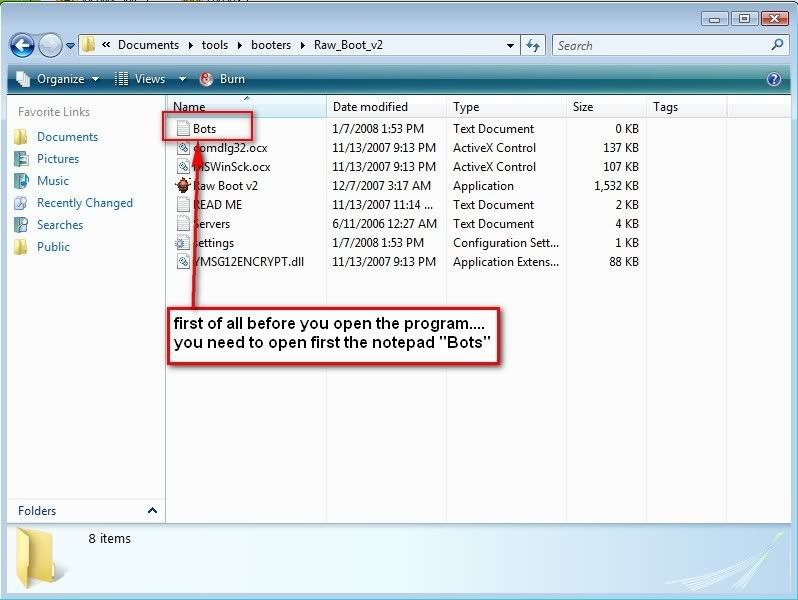The image size is (798, 600).
Task: Select tools in the address breadcrumb
Action: point(215,45)
